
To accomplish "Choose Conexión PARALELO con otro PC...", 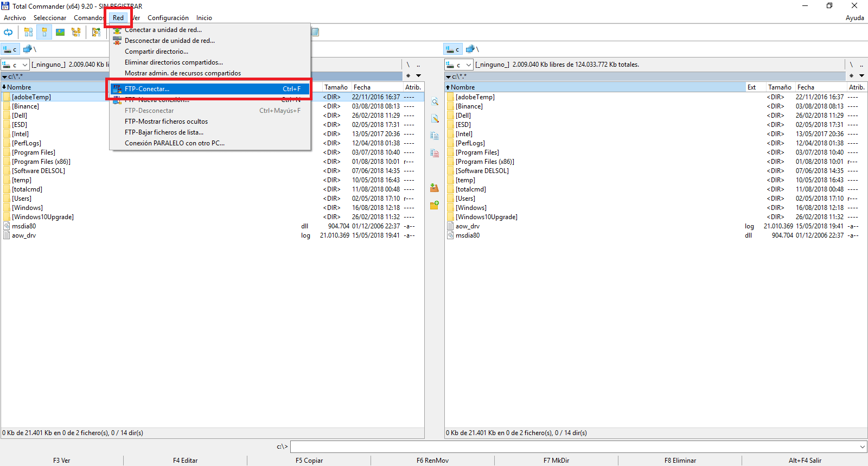I will [210, 143].
